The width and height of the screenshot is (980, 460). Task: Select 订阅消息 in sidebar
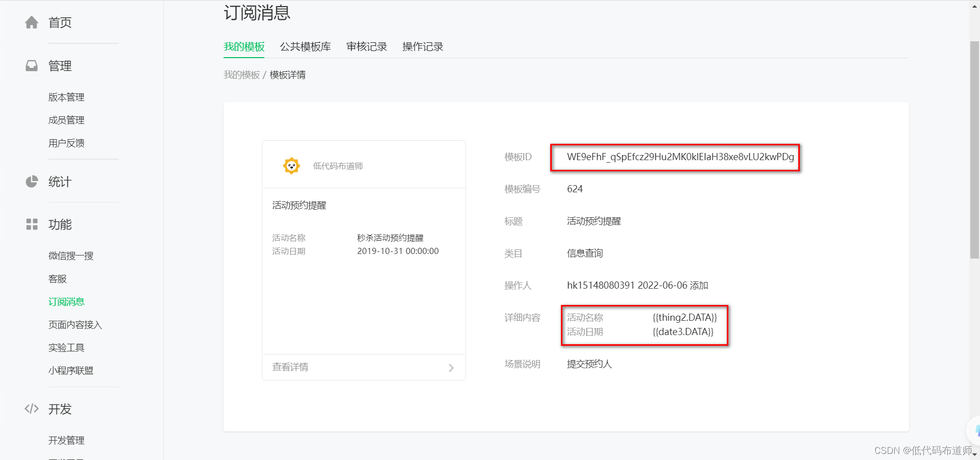pyautogui.click(x=66, y=301)
